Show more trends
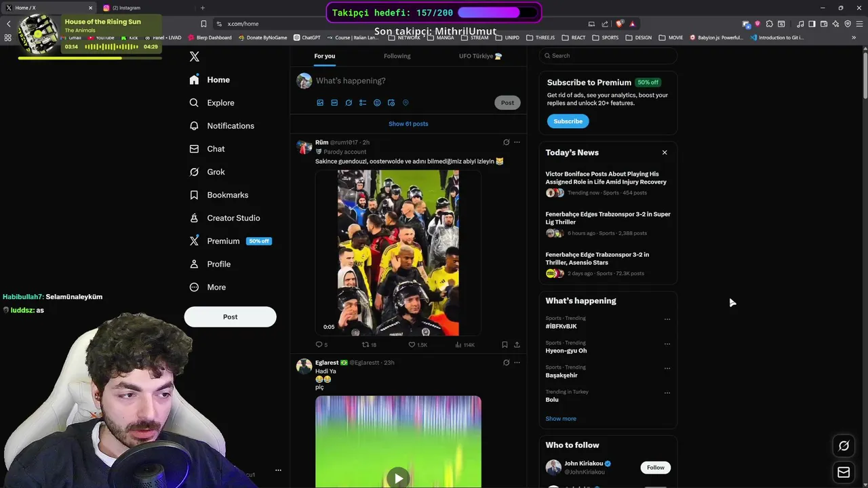Image resolution: width=868 pixels, height=488 pixels. point(561,419)
